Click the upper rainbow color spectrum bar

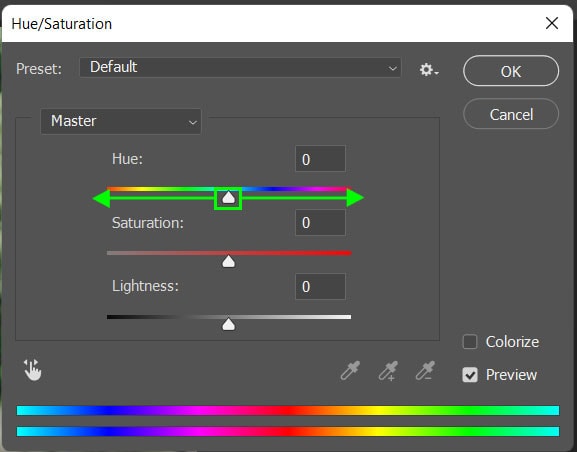(x=288, y=410)
